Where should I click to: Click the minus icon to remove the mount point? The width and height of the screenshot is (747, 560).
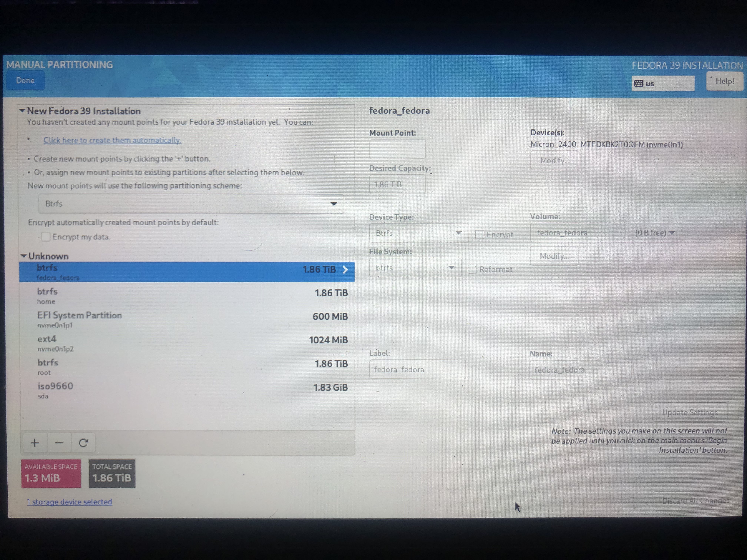(59, 443)
